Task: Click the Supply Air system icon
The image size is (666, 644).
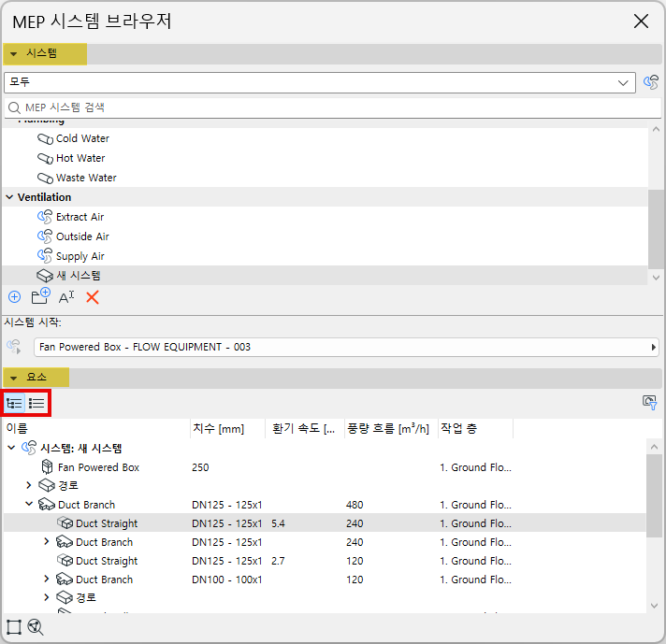Action: pos(45,256)
